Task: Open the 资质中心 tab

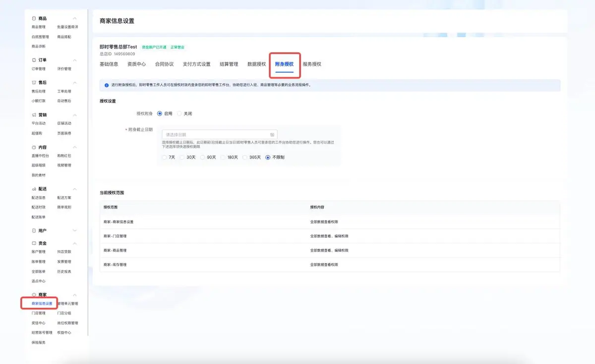Action: [x=137, y=64]
